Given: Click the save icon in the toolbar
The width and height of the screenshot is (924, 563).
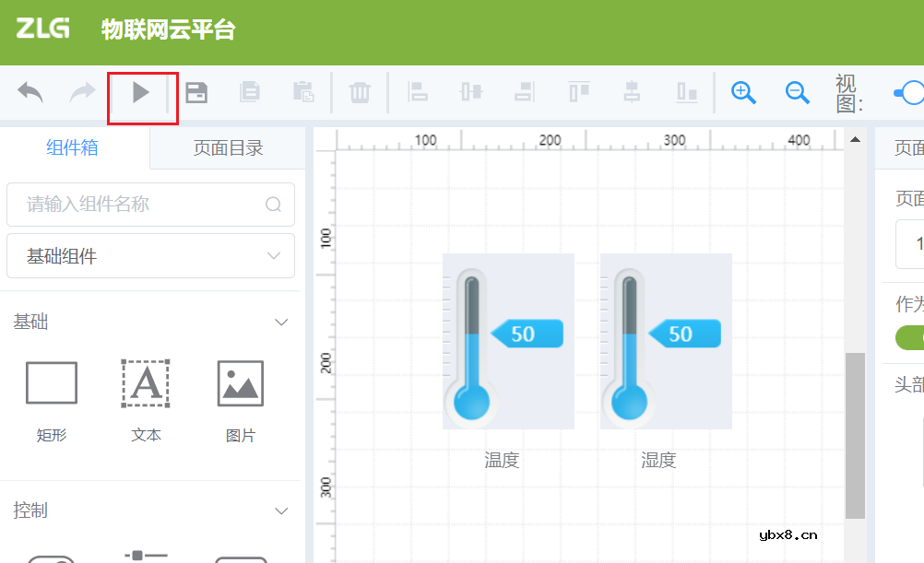Looking at the screenshot, I should [x=196, y=92].
